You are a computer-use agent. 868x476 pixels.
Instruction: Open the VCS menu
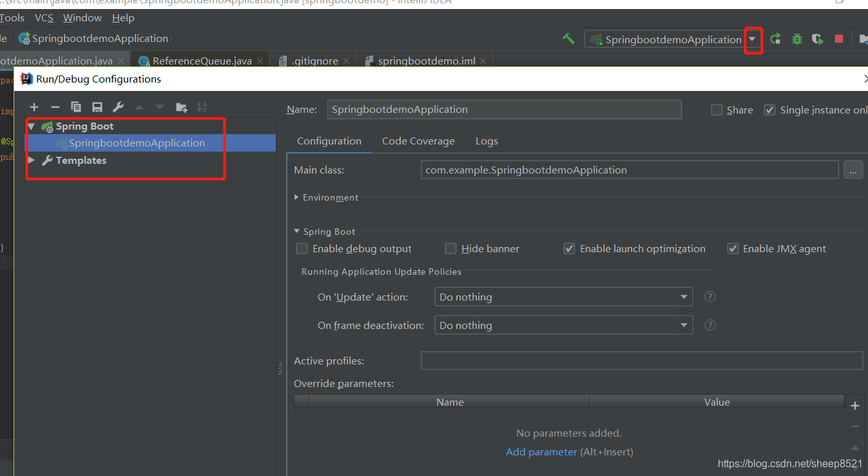click(44, 17)
